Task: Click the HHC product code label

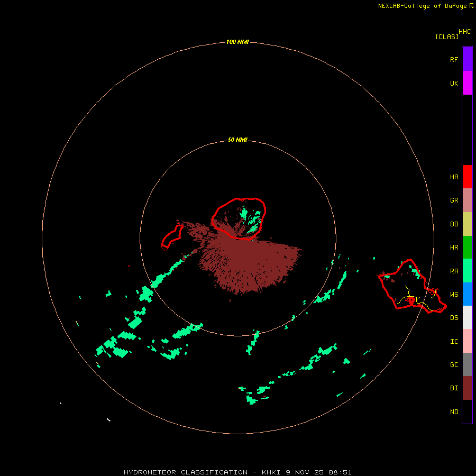Action: [464, 32]
